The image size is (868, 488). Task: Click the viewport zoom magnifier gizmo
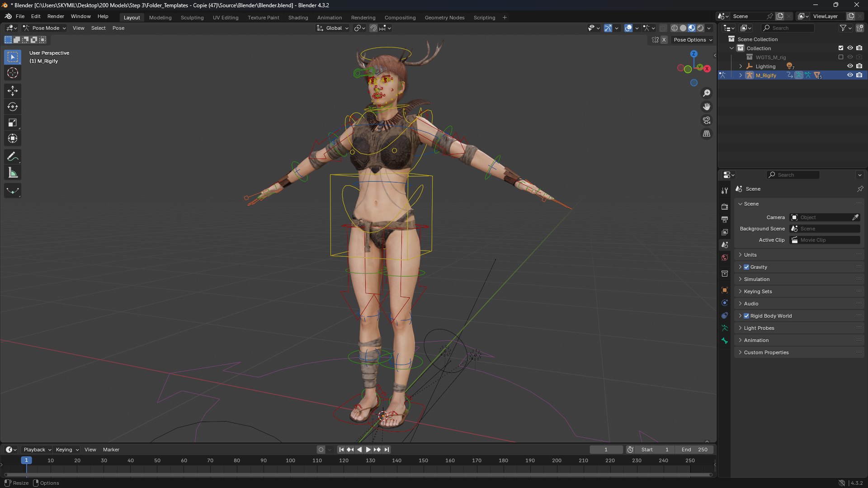click(707, 93)
